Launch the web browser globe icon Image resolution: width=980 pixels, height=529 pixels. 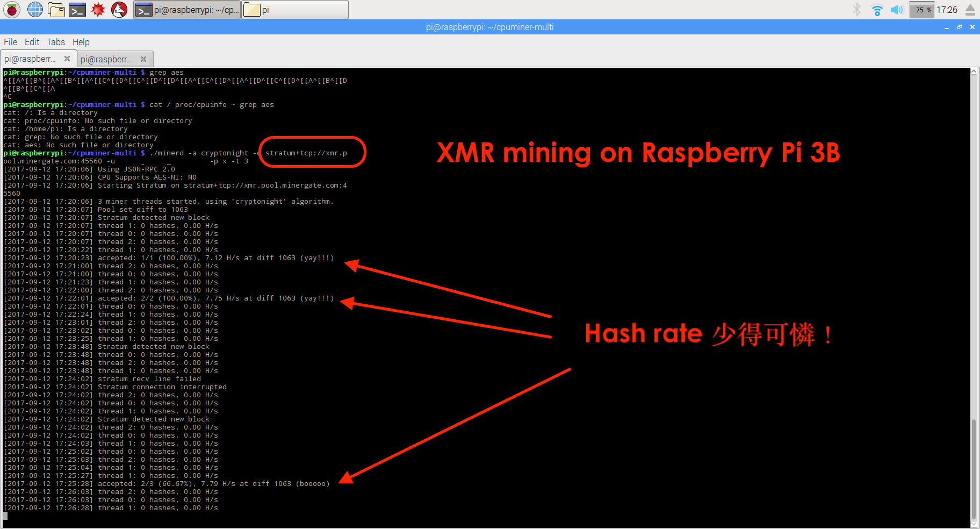click(x=35, y=9)
